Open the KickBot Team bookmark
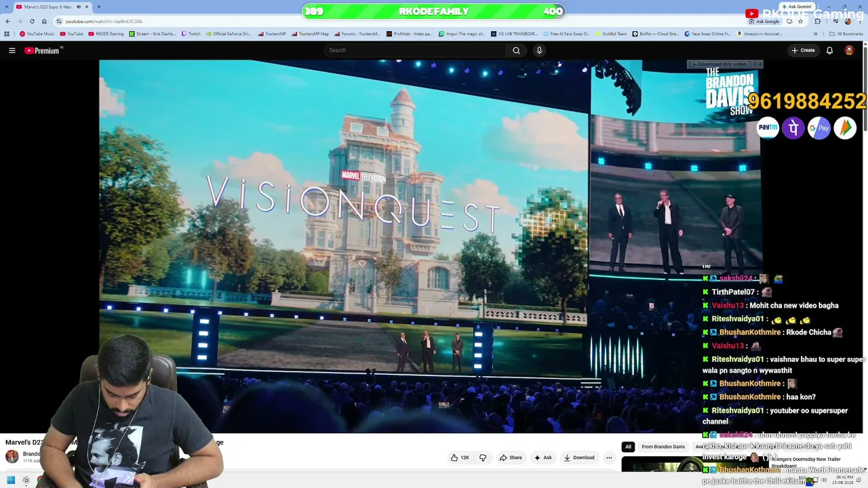The width and height of the screenshot is (868, 488). click(x=611, y=34)
